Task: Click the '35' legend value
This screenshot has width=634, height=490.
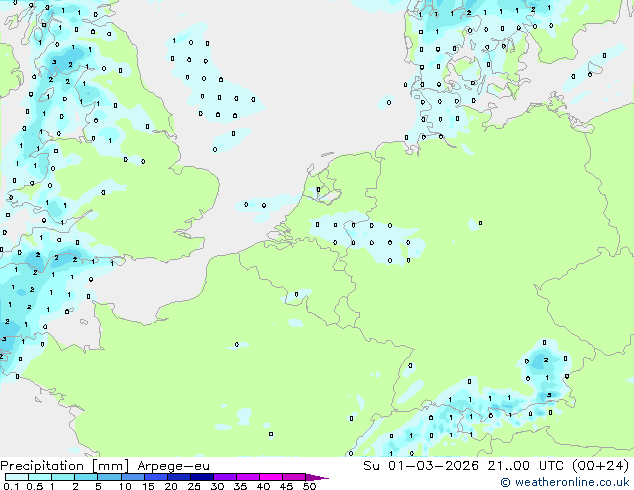Action: pyautogui.click(x=240, y=486)
